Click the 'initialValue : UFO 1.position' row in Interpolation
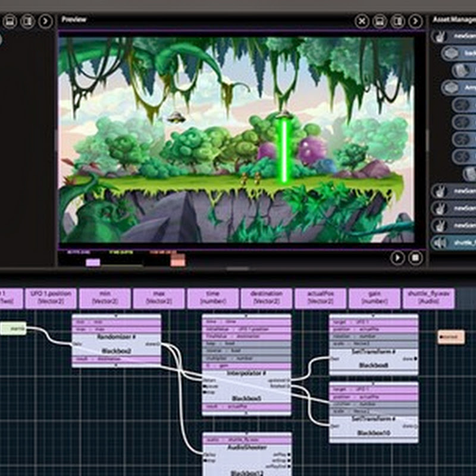 246,329
